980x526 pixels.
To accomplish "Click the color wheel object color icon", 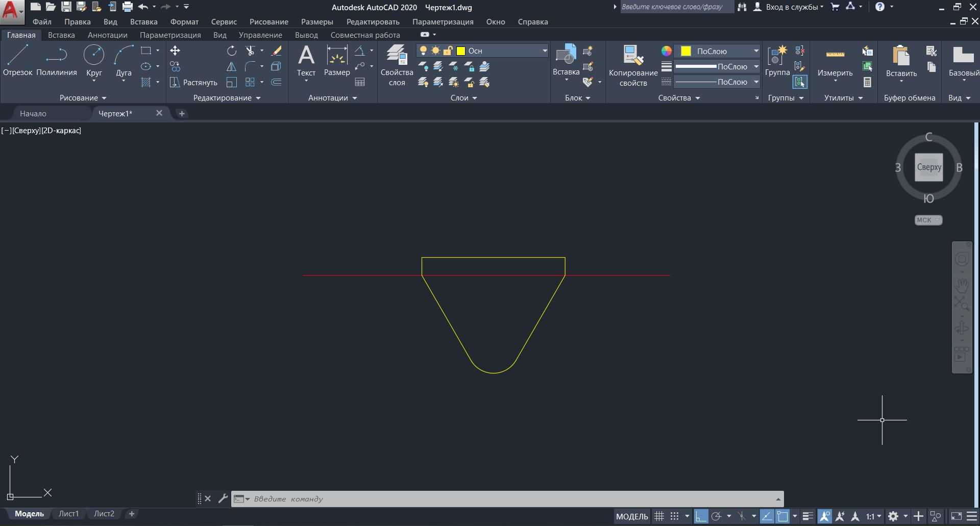I will pos(666,51).
